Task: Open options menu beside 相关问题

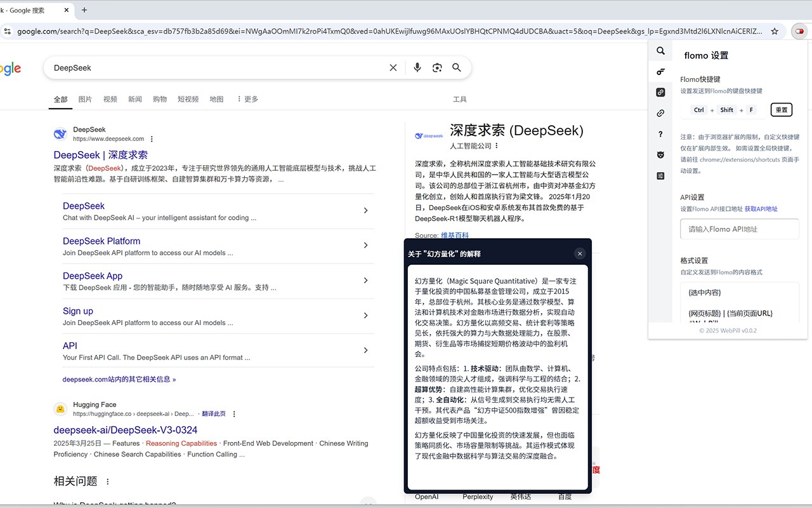Action: 108,482
